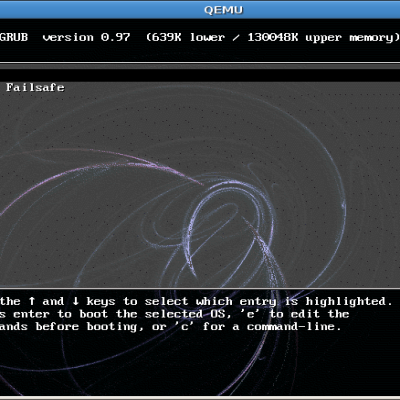This screenshot has width=400, height=400.
Task: Click the line with arrow keys instructions
Action: pyautogui.click(x=197, y=302)
